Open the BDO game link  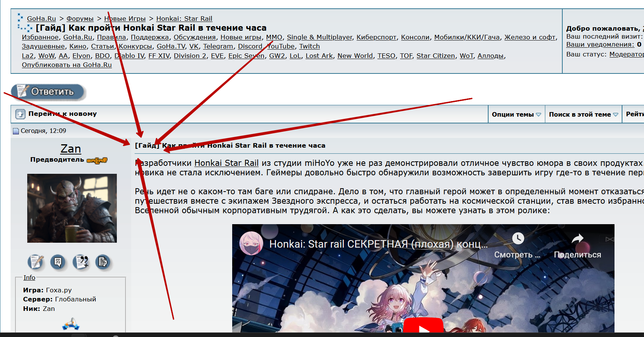(102, 56)
